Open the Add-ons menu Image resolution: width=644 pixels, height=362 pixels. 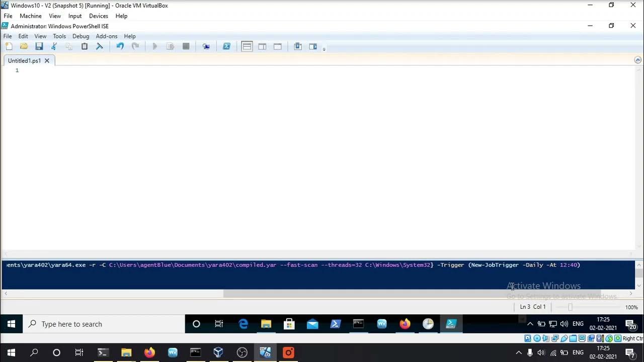pyautogui.click(x=107, y=36)
